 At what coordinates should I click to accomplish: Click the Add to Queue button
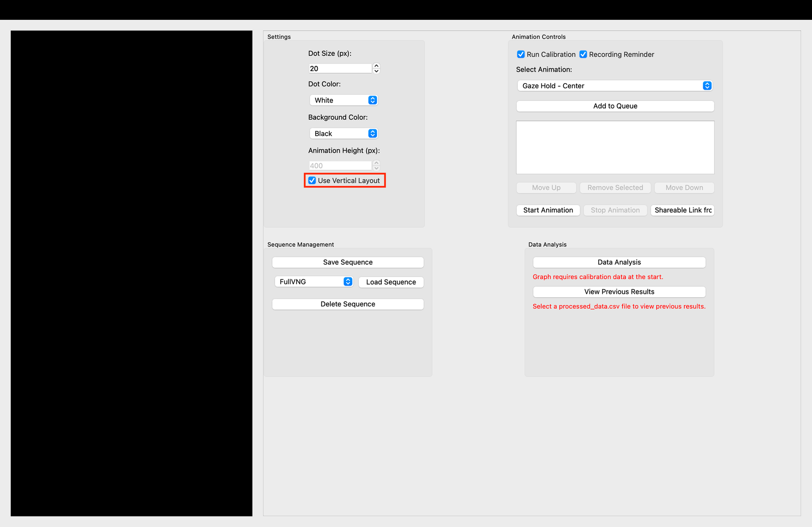[615, 106]
